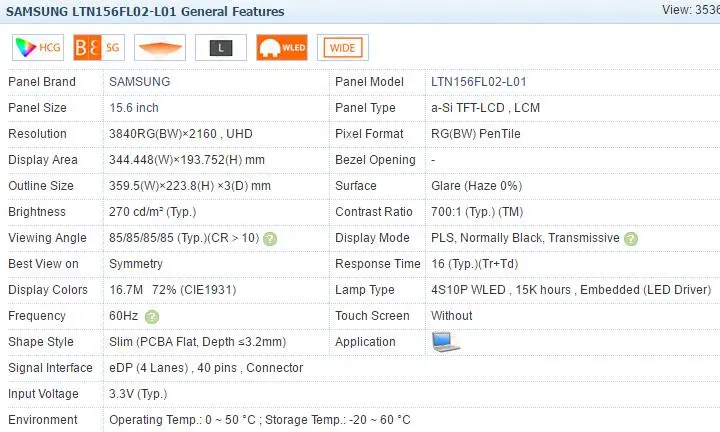Click the landscape L orientation icon
Screen dimensions: 720x432
[221, 47]
